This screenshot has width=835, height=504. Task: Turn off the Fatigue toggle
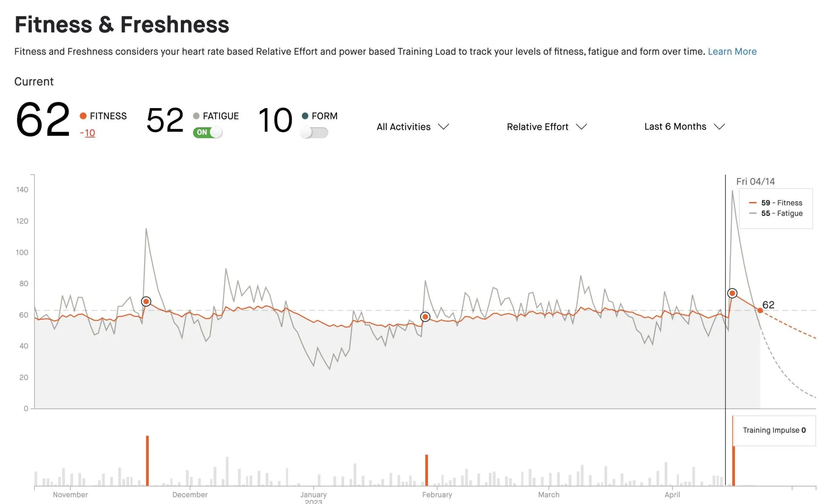[208, 133]
